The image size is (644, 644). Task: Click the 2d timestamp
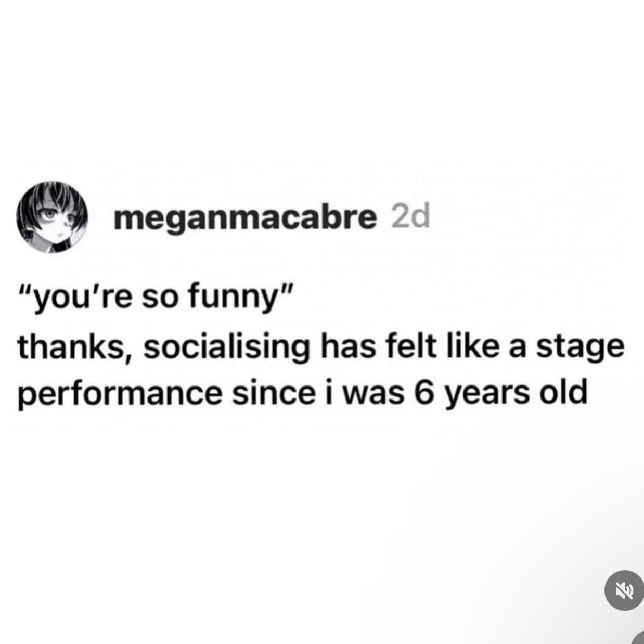[410, 217]
